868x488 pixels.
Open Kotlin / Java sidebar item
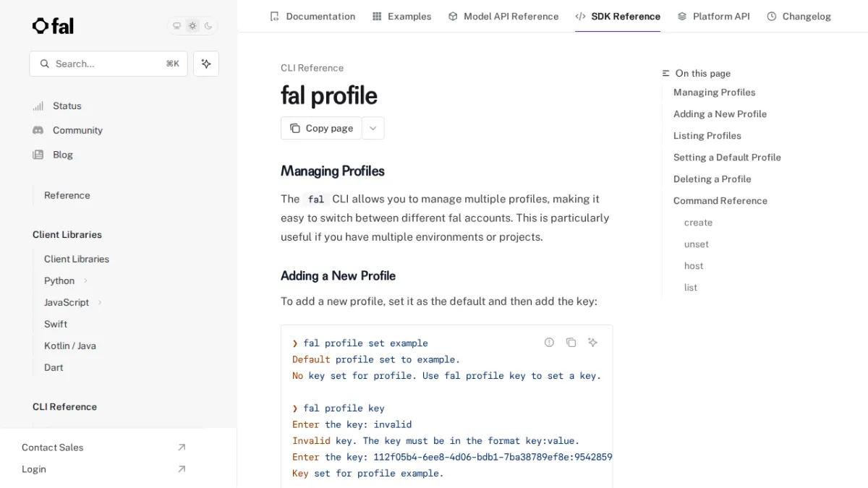[70, 346]
